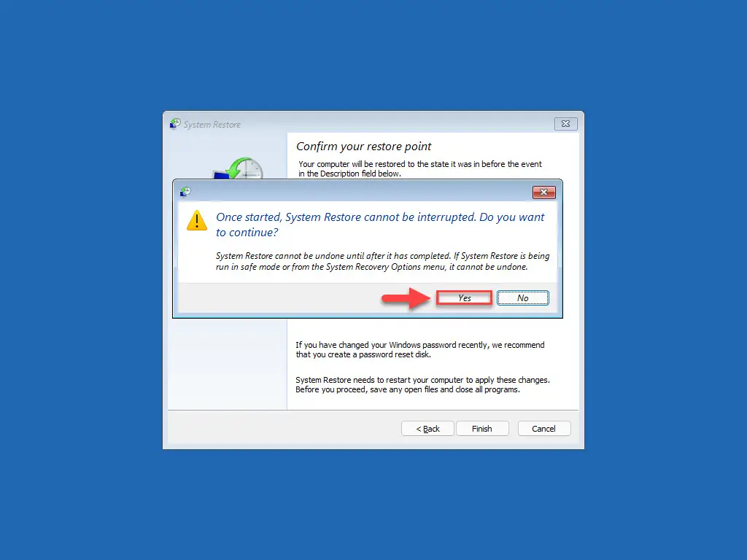Click the green clock restore graphic
747x560 pixels.
(x=239, y=168)
